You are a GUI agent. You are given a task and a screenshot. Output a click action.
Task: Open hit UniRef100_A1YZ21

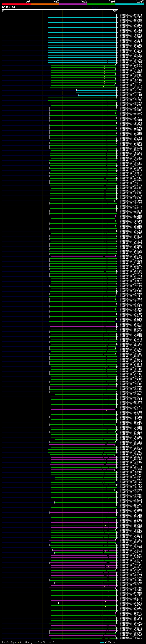131,22
